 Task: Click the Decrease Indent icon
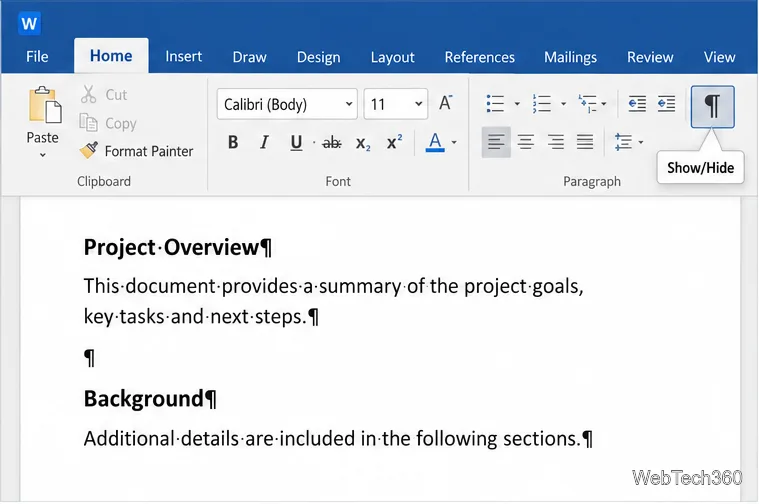[x=637, y=104]
